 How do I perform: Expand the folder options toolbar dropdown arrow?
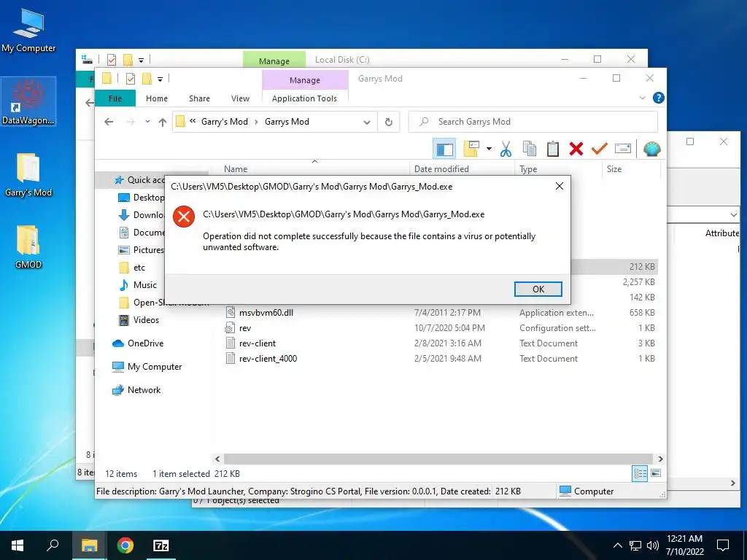[x=489, y=149]
